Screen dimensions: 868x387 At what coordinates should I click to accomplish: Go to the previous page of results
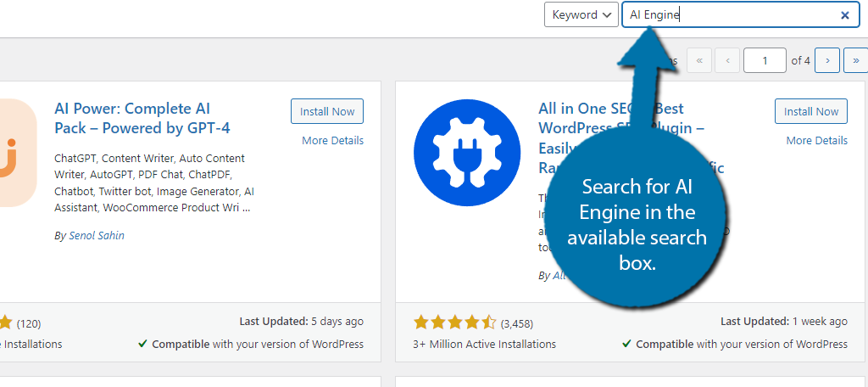[x=727, y=60]
